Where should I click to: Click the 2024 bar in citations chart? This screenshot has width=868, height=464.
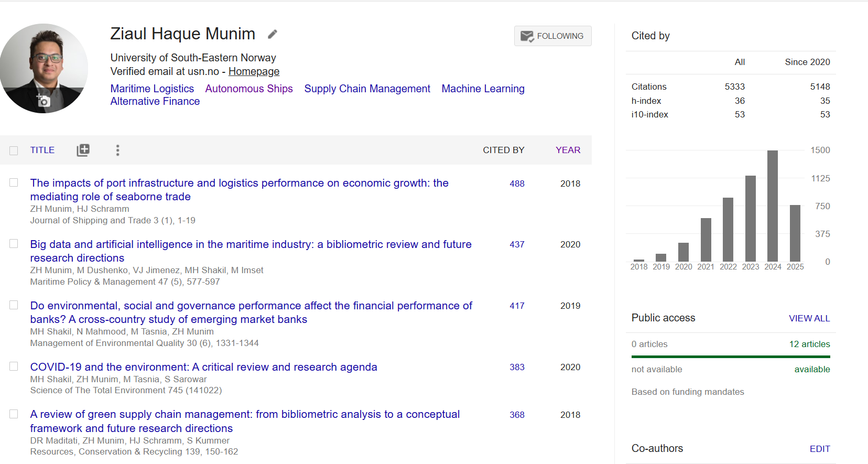772,206
